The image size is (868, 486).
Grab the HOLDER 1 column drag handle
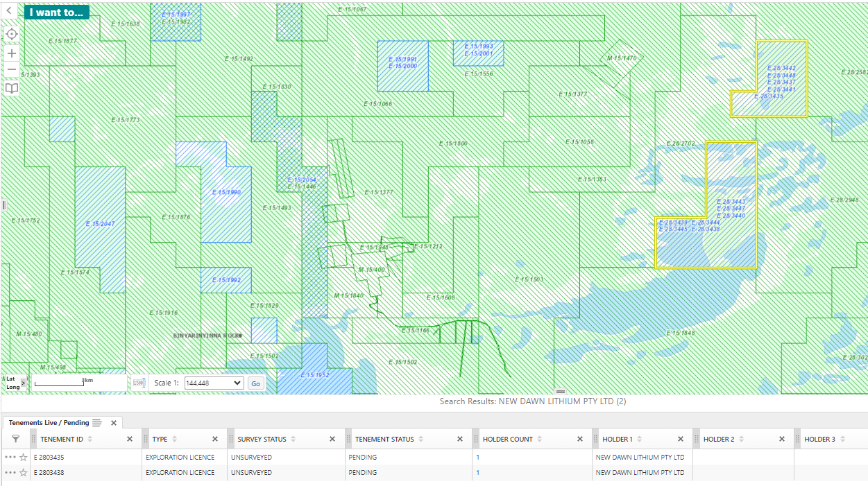coord(596,439)
